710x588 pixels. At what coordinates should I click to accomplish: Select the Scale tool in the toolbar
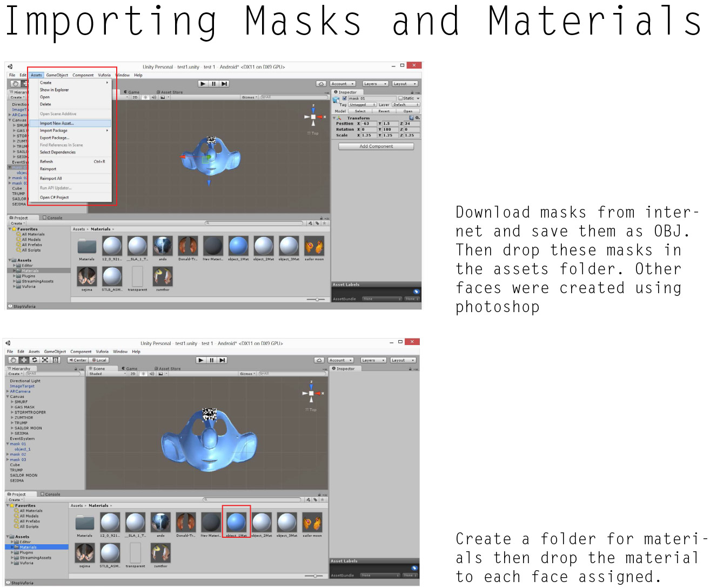(x=43, y=360)
